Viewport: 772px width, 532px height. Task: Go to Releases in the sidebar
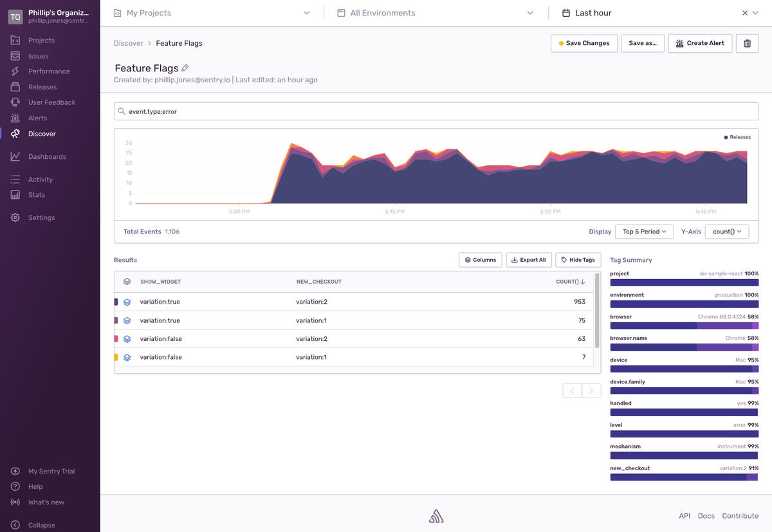42,87
